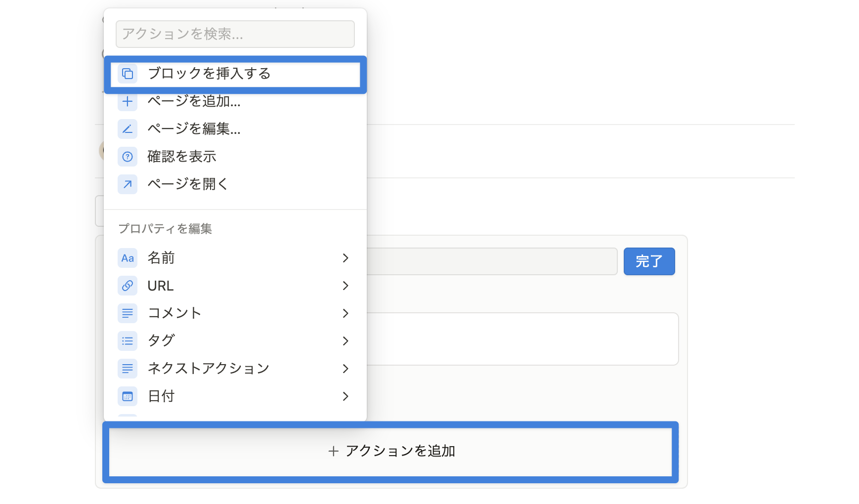
Task: Click the button name field left of 完了
Action: point(492,261)
